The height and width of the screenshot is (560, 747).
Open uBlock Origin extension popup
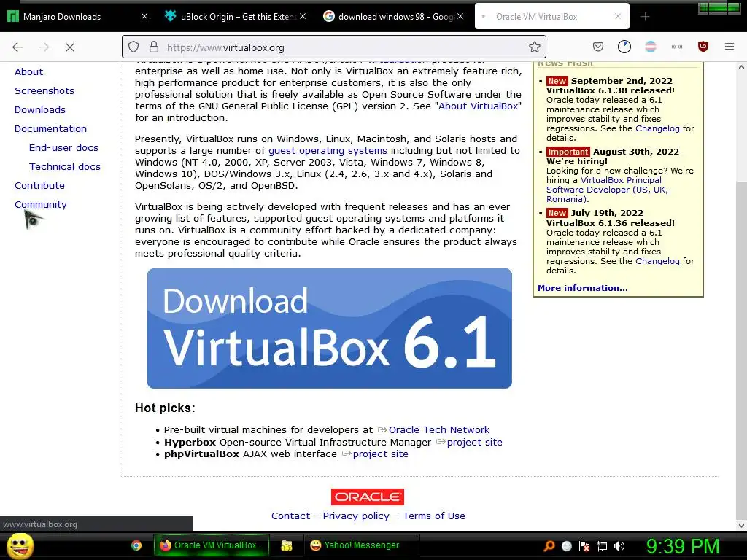pyautogui.click(x=703, y=47)
